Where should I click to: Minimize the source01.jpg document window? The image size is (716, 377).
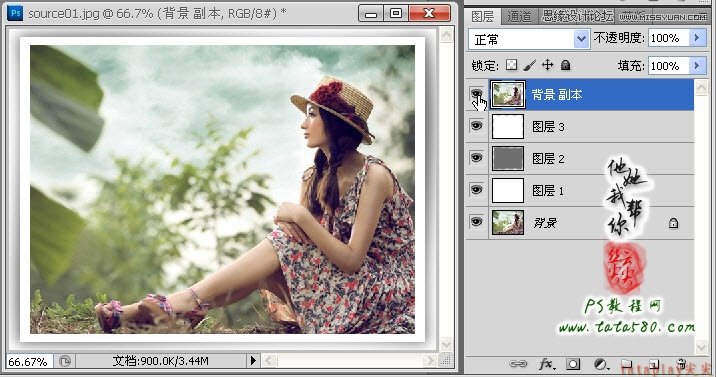pos(371,13)
